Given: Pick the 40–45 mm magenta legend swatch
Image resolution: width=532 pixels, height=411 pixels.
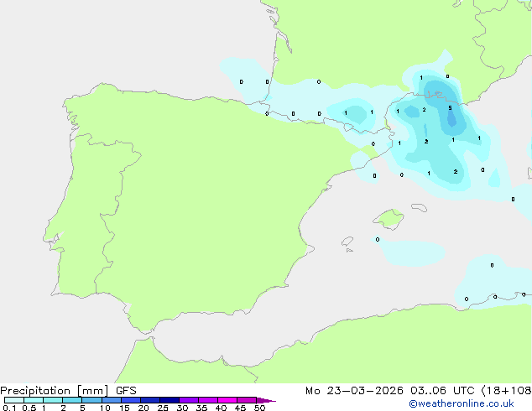Looking at the screenshot, I should tap(227, 400).
